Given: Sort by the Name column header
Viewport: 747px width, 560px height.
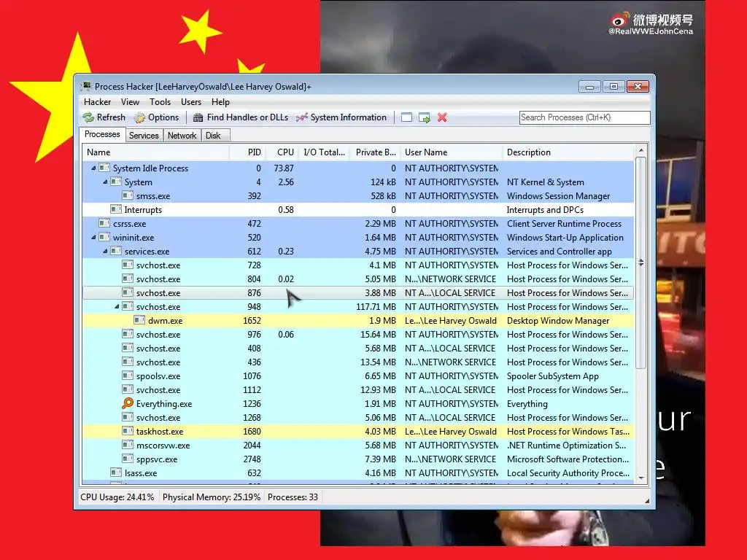Looking at the screenshot, I should (x=155, y=152).
